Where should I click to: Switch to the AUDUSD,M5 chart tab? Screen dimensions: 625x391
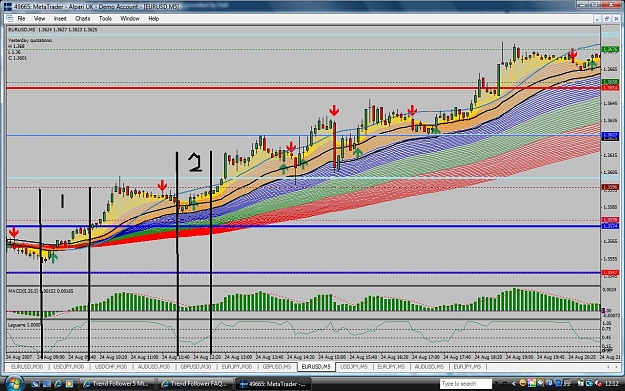point(429,366)
